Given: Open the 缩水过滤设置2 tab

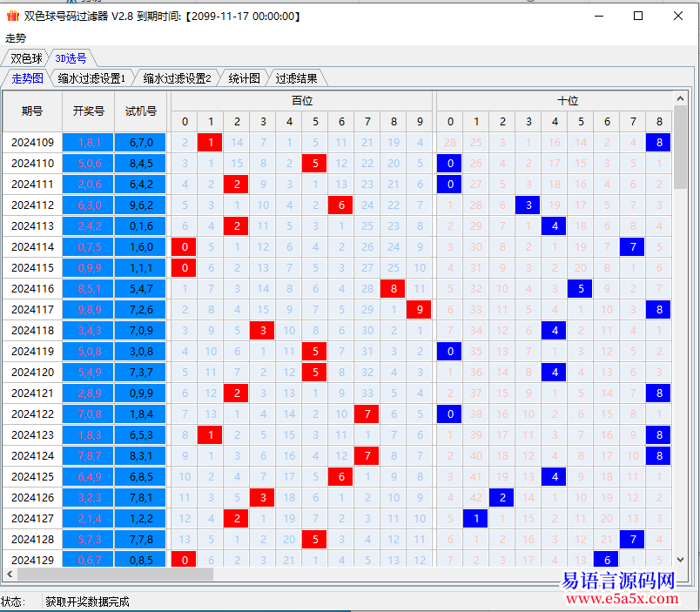Looking at the screenshot, I should point(177,78).
